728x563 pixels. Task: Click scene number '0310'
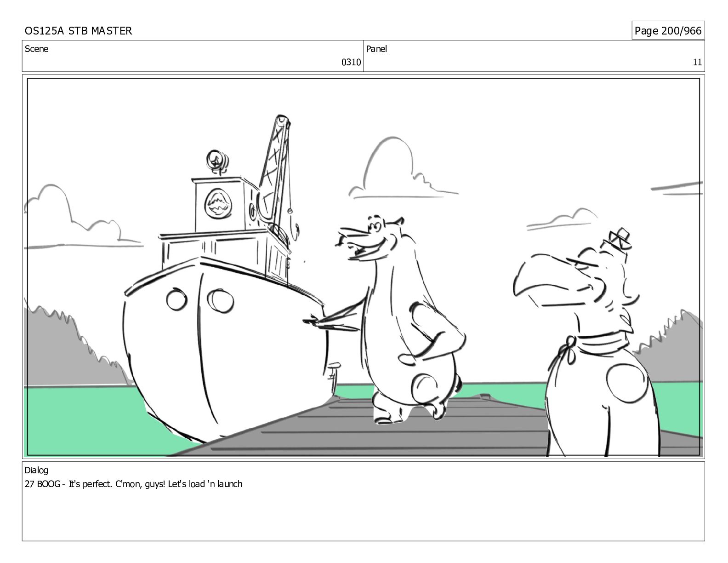[351, 63]
